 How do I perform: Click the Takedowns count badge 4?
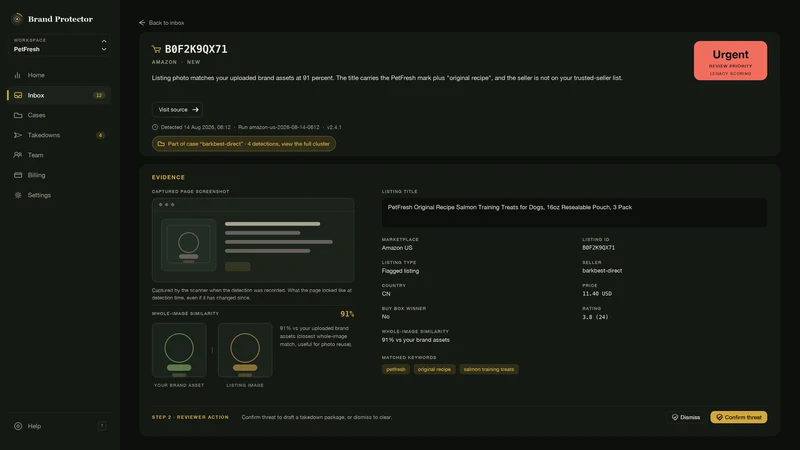click(x=101, y=135)
